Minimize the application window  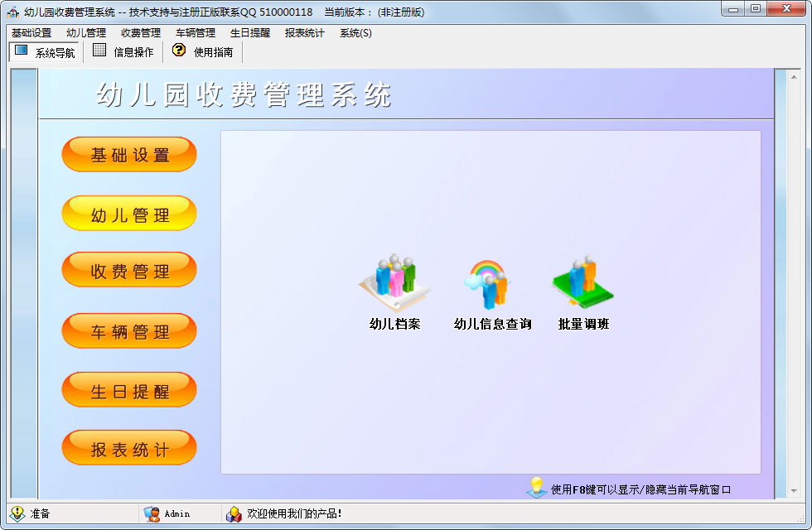[732, 9]
